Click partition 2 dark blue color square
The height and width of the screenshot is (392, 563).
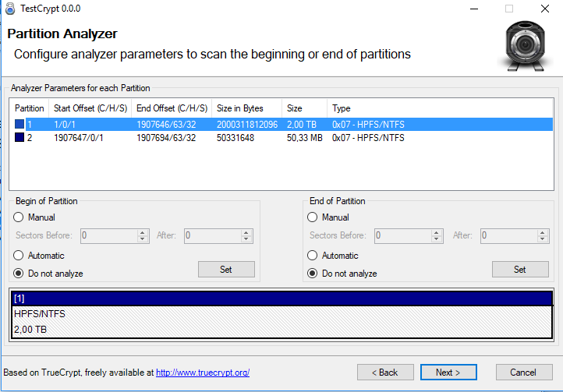[19, 137]
